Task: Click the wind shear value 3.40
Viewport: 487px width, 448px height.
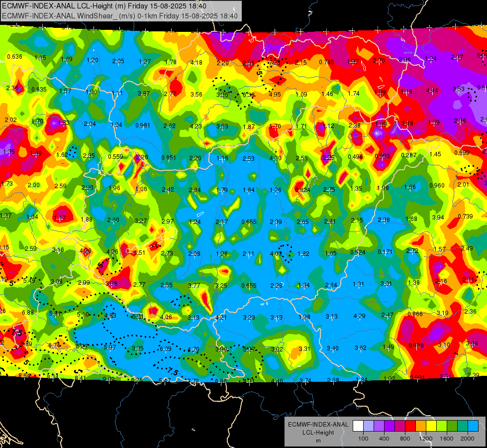Action: [332, 348]
